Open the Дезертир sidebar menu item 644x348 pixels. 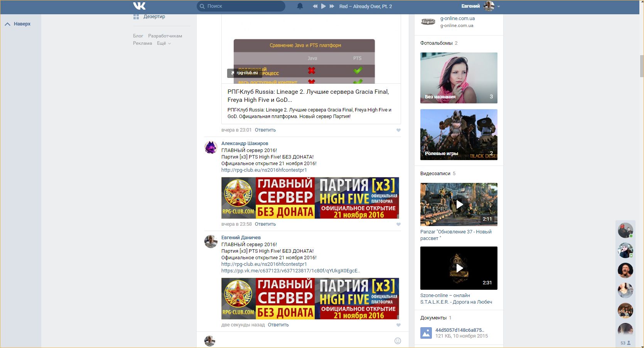[x=154, y=17]
